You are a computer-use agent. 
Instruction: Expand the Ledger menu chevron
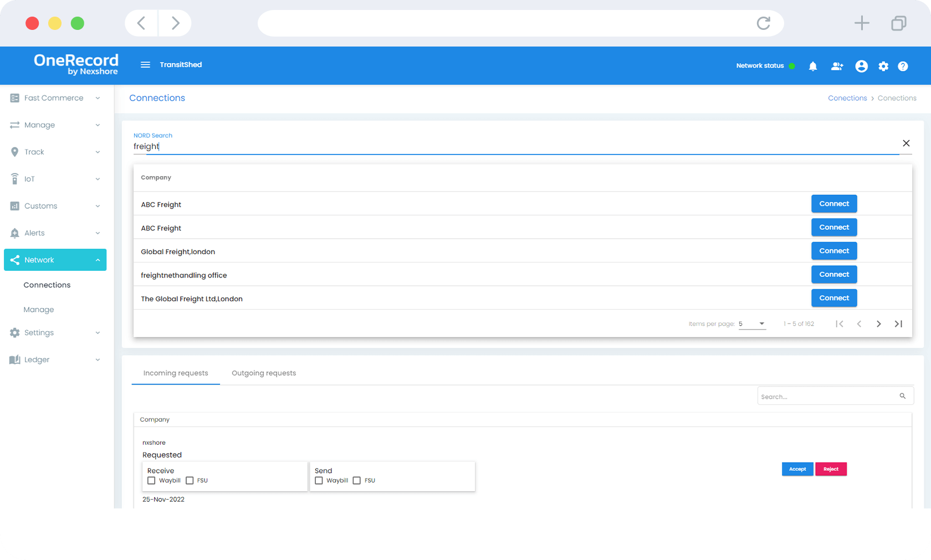coord(98,360)
